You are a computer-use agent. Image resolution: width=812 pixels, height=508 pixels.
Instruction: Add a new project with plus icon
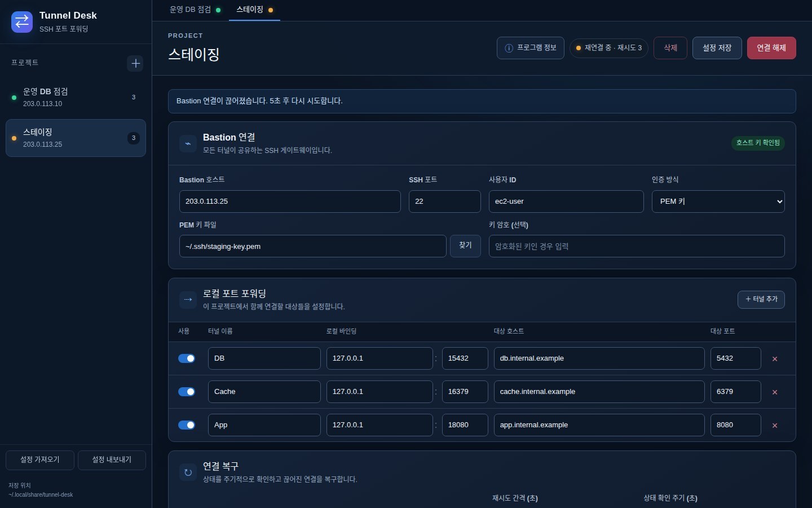tap(135, 63)
